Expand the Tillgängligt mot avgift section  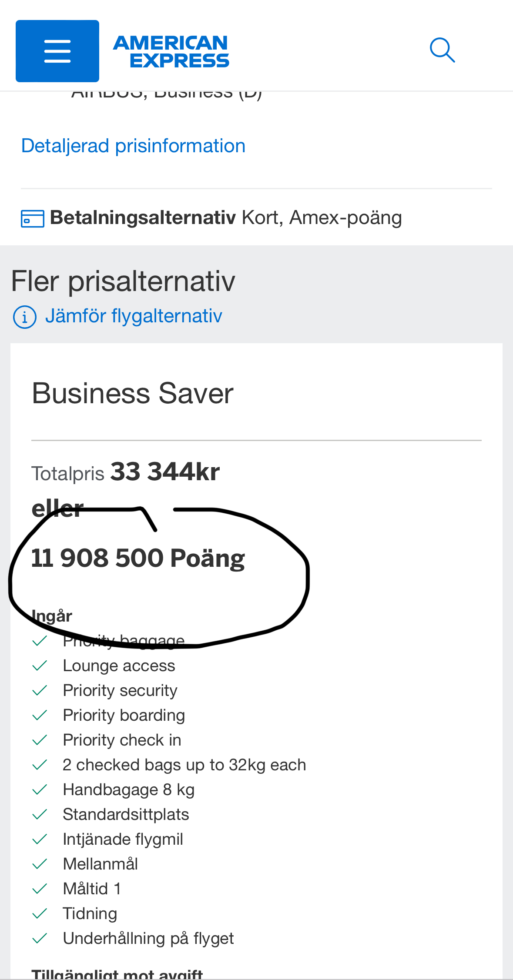pos(118,973)
